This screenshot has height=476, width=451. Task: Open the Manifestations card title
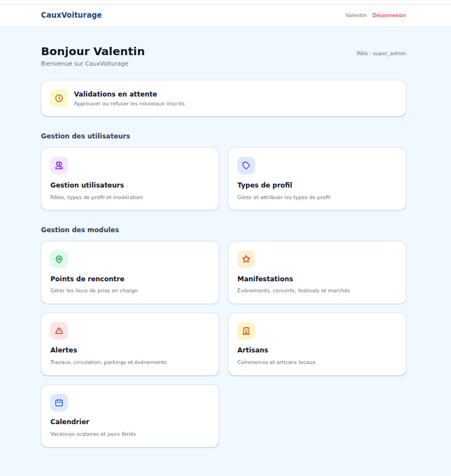pos(266,279)
